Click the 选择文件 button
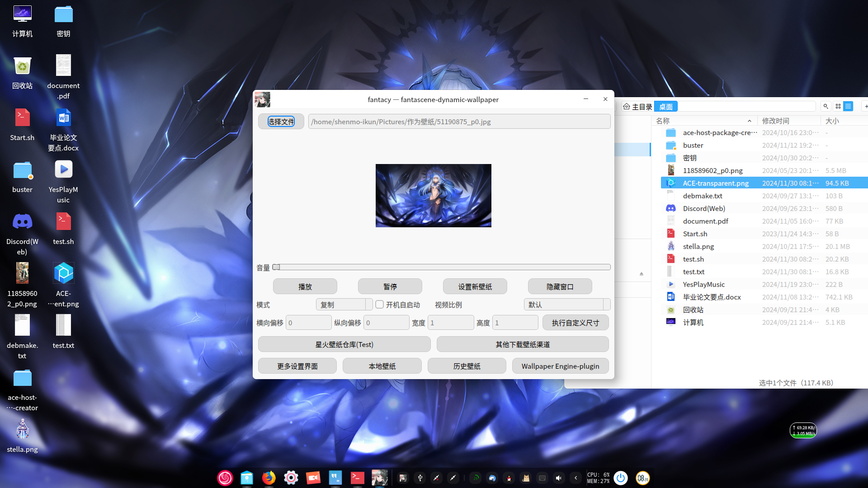 click(281, 122)
